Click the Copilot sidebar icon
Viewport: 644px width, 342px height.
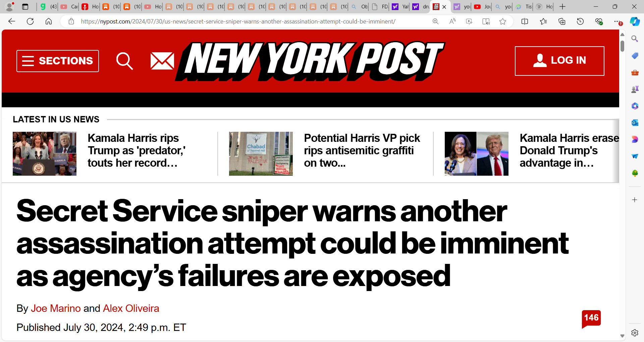(635, 21)
